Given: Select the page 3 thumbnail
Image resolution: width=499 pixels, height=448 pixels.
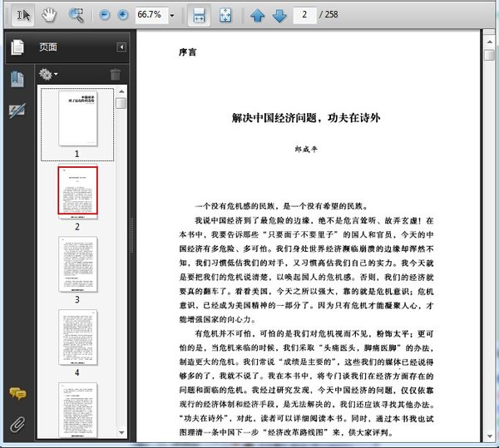Looking at the screenshot, I should (77, 263).
